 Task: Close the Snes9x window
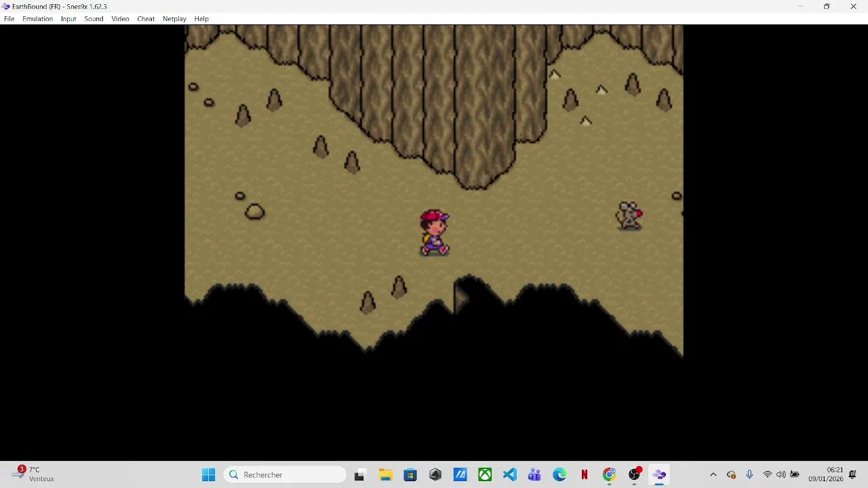click(x=853, y=6)
